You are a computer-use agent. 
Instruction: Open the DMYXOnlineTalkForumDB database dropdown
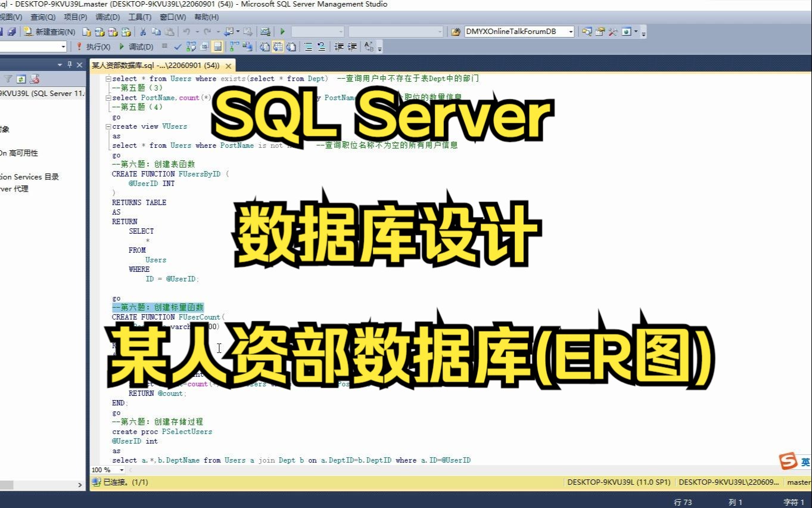(571, 32)
